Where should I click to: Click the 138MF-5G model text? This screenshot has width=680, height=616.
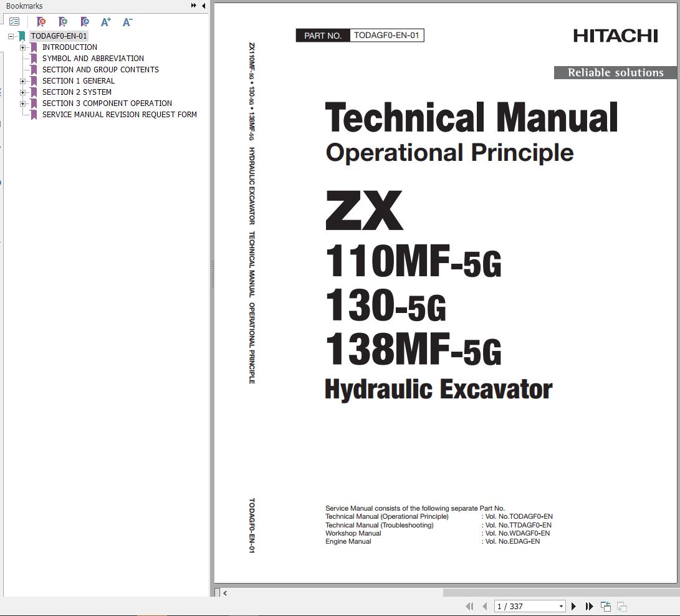pyautogui.click(x=413, y=350)
